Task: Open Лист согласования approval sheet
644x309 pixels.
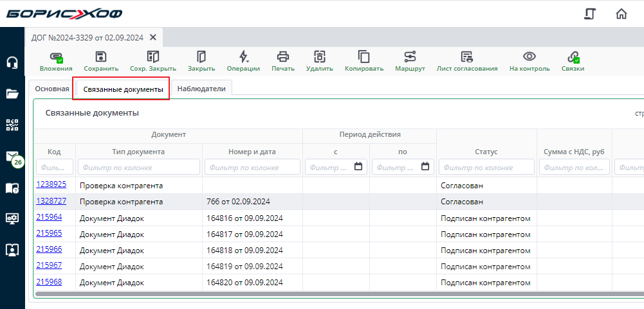Action: point(466,57)
